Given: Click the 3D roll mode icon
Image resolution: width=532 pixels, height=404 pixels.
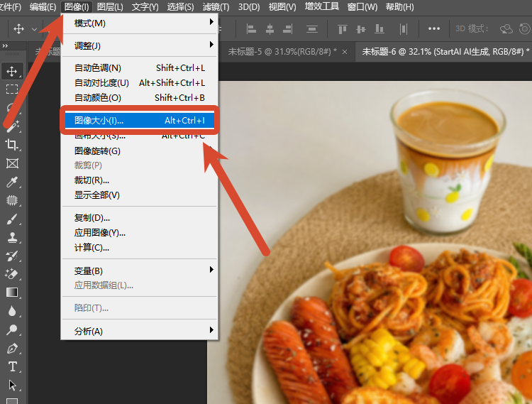Looking at the screenshot, I should tap(525, 29).
